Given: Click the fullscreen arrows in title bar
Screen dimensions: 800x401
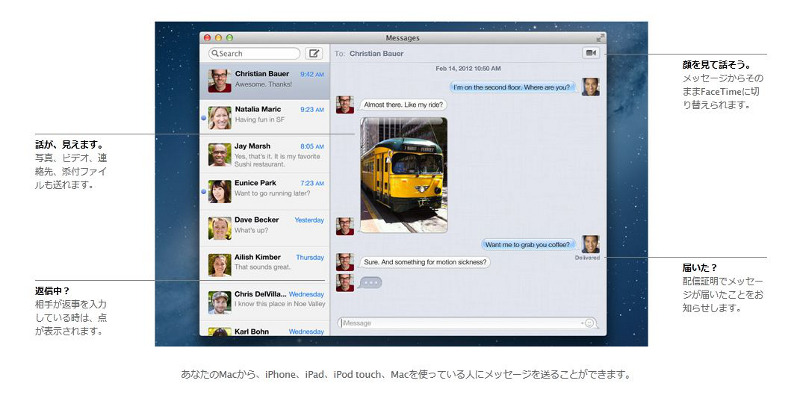Looking at the screenshot, I should (x=601, y=38).
